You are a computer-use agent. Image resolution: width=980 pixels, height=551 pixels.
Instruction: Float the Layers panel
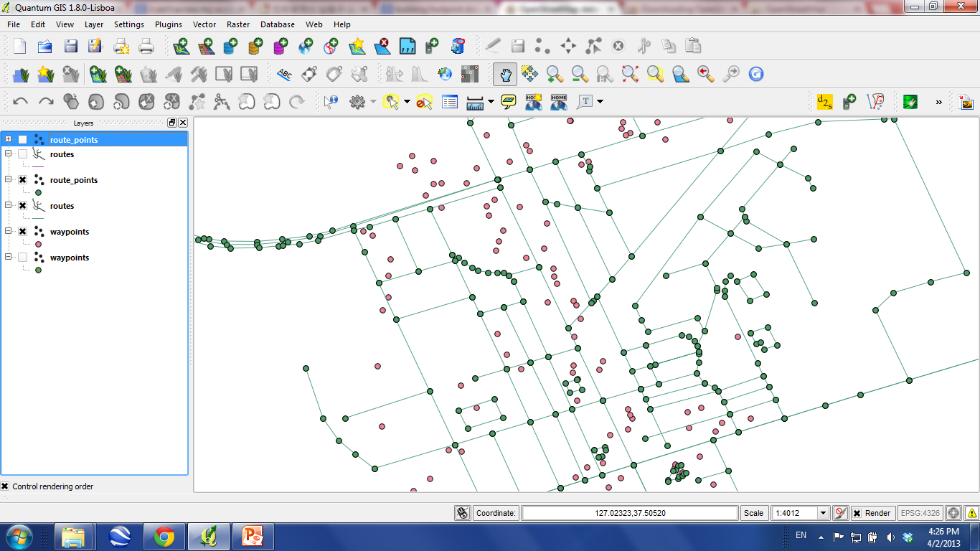tap(172, 123)
